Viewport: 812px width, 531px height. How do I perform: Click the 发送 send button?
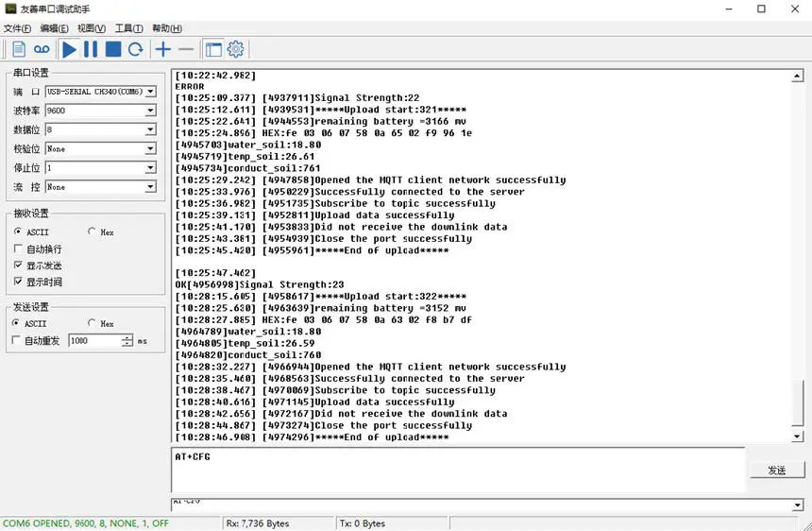(777, 470)
